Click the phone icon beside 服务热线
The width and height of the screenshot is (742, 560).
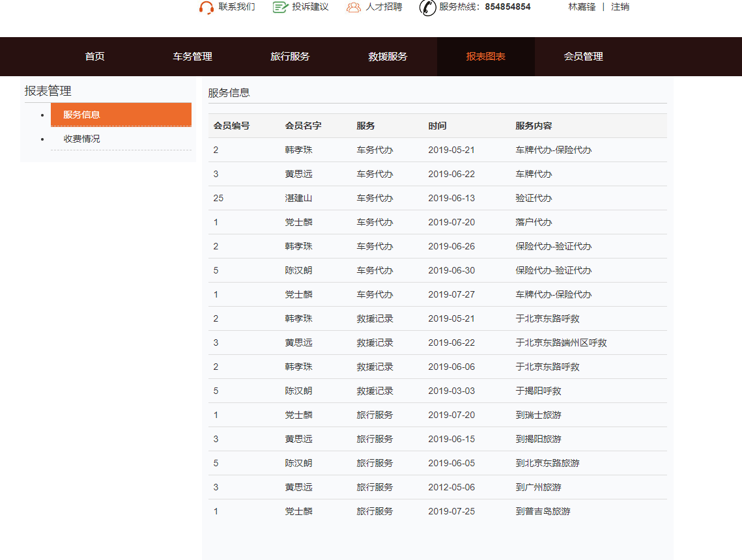click(x=427, y=9)
